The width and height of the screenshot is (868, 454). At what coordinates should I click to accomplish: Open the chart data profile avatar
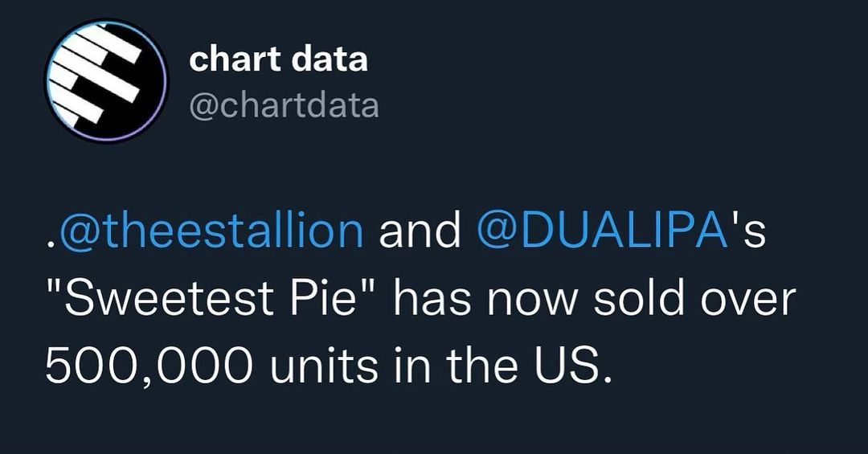pos(106,82)
